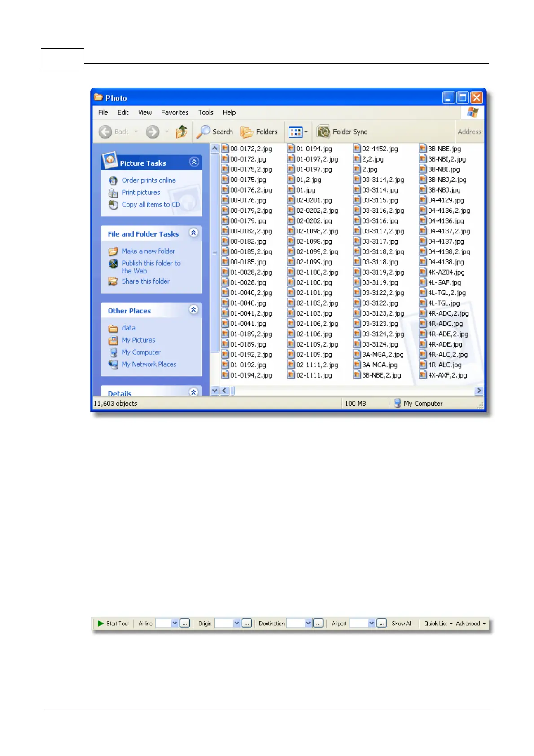Click the browse button next to Destination
Screen dimensions: 534x756
pos(318,623)
